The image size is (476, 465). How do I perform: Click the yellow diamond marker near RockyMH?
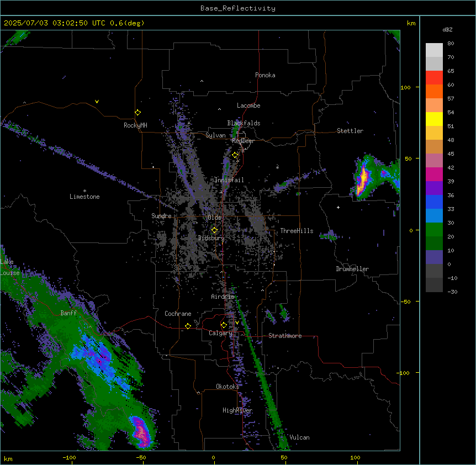point(137,112)
